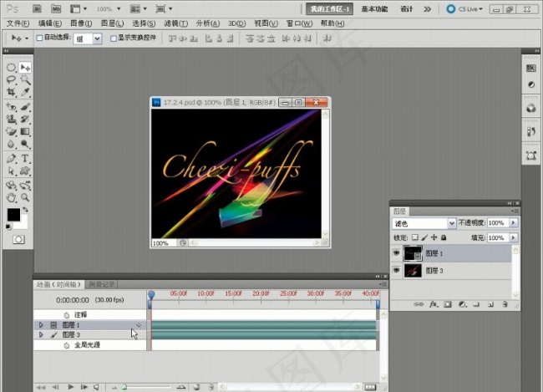Viewport: 543px width, 392px height.
Task: Create new adjustment layer icon
Action: 462,304
